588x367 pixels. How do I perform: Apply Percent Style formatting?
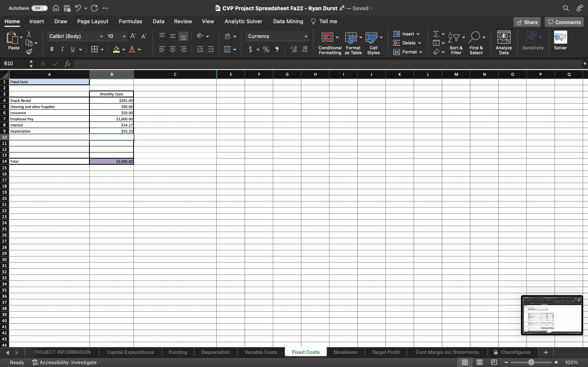coord(266,49)
